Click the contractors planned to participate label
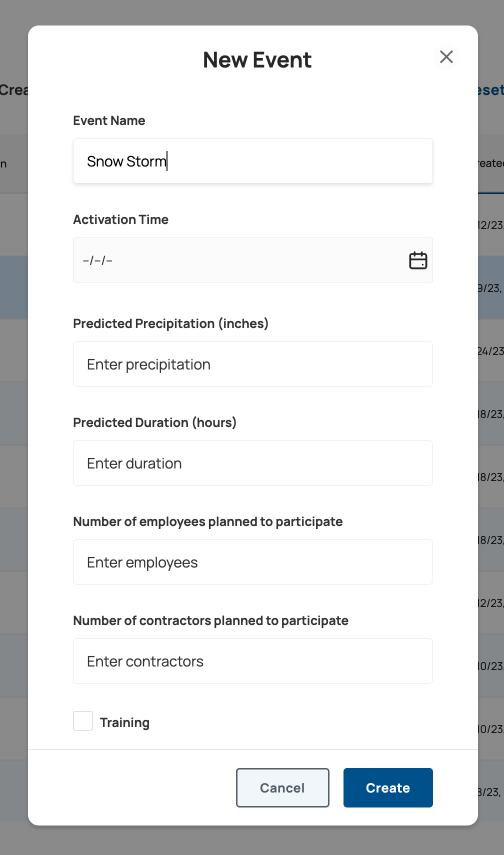Viewport: 504px width, 855px height. 210,620
